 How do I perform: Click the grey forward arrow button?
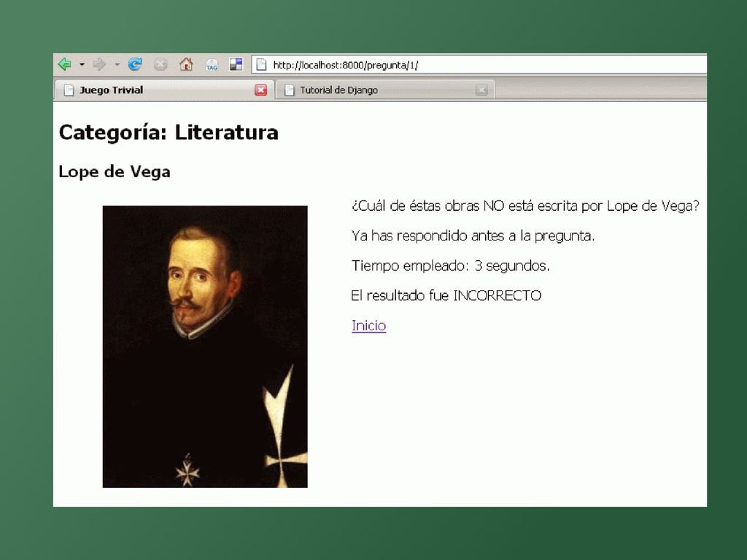pos(99,64)
